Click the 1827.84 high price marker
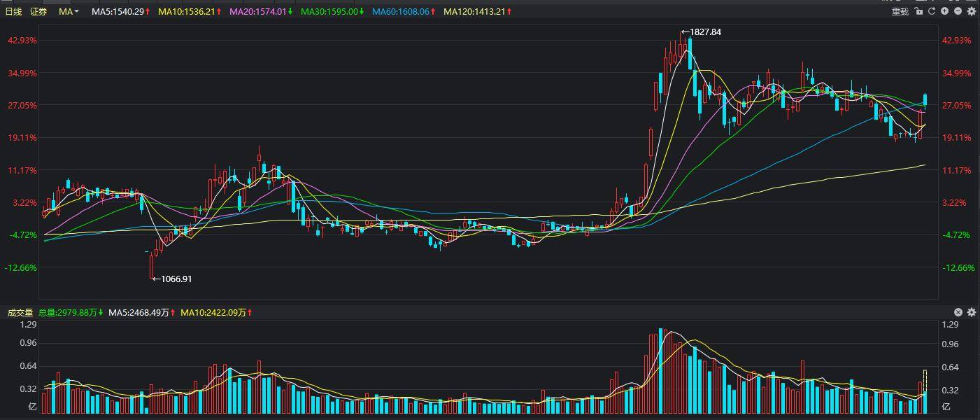Image resolution: width=980 pixels, height=420 pixels. click(x=701, y=32)
